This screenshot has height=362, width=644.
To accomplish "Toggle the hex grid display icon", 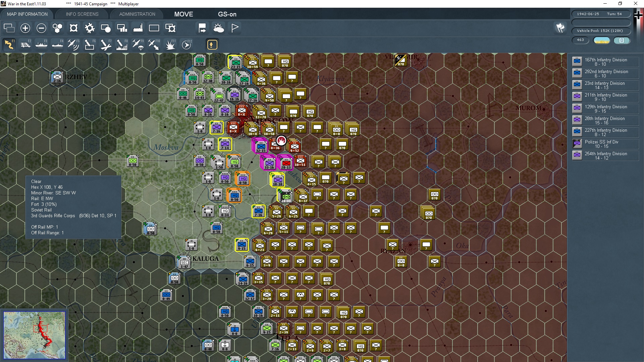I will (x=57, y=28).
